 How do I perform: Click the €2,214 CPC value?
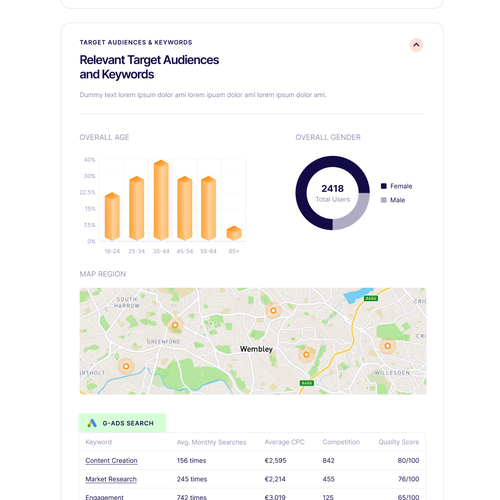(x=275, y=479)
